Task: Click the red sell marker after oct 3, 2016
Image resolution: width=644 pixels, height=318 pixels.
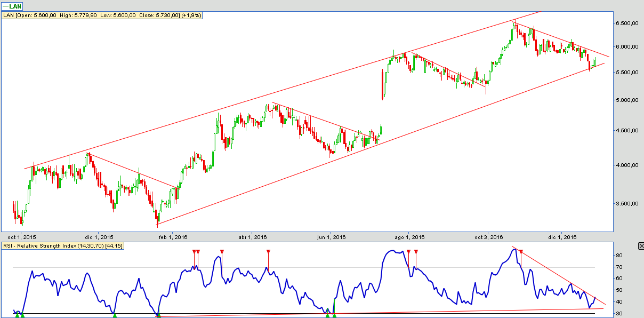Action: coord(521,251)
